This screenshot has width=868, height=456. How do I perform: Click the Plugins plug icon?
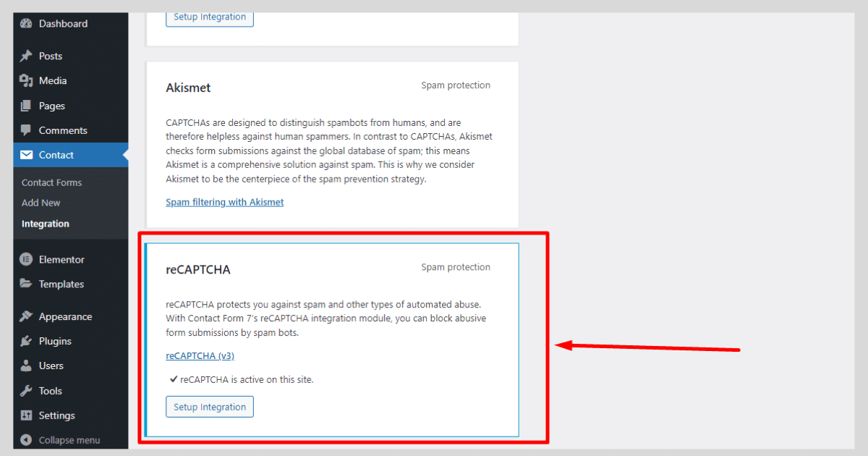27,341
